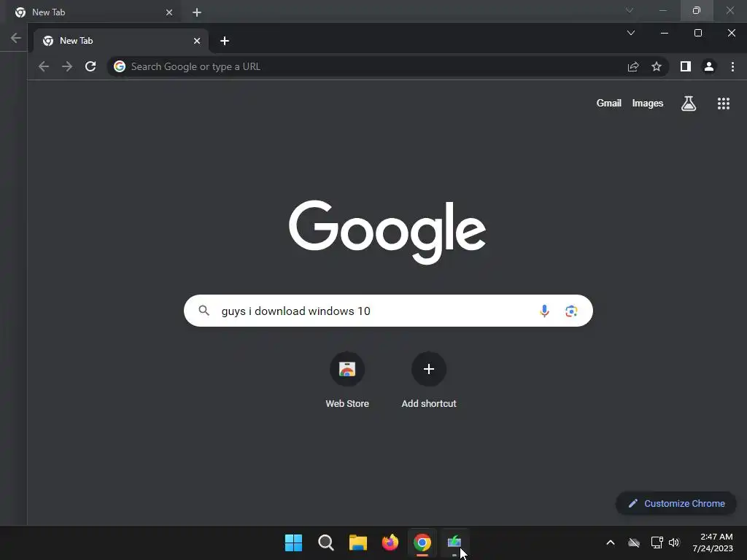The height and width of the screenshot is (560, 747).
Task: Reload the New Tab page
Action: point(90,66)
